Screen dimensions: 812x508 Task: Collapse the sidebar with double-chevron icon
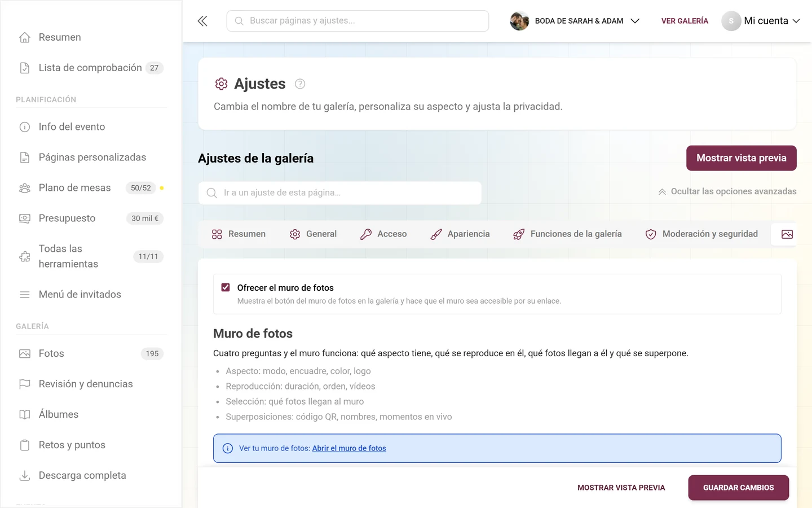(202, 21)
